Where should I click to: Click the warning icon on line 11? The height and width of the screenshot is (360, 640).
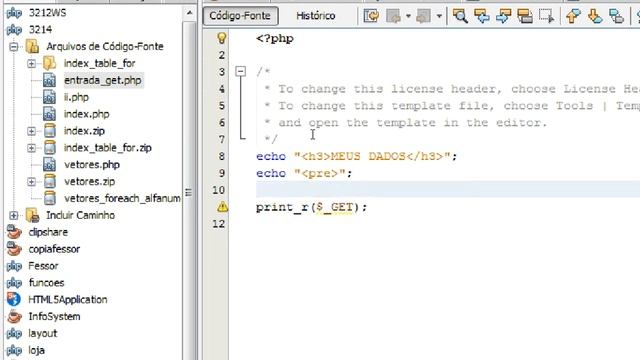click(x=222, y=207)
